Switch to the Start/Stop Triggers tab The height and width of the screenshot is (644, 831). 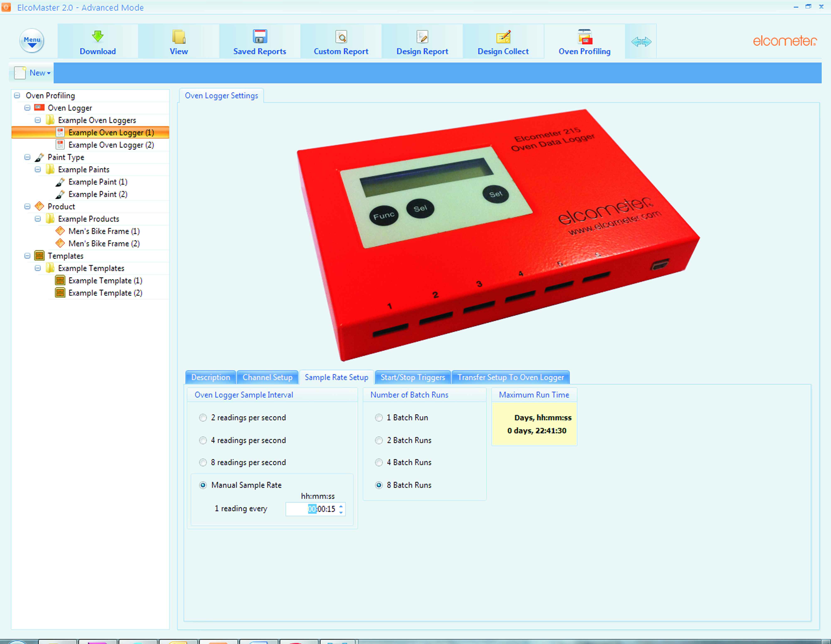pos(413,377)
